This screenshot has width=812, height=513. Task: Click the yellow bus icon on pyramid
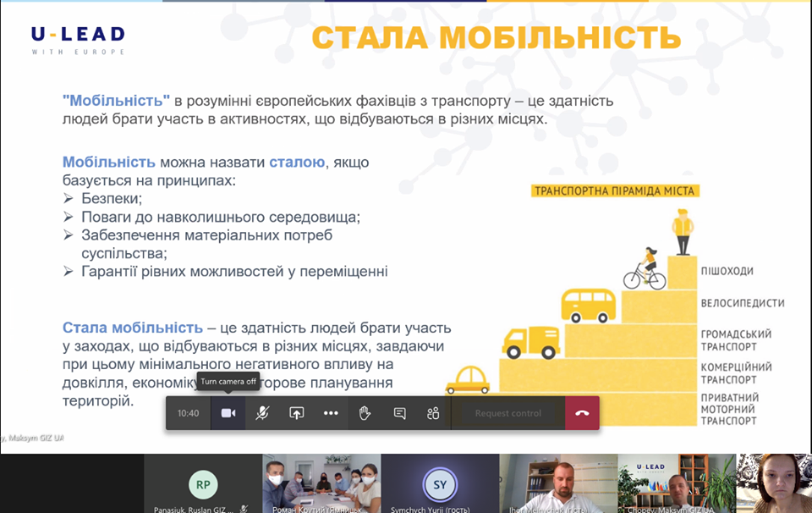tap(589, 305)
